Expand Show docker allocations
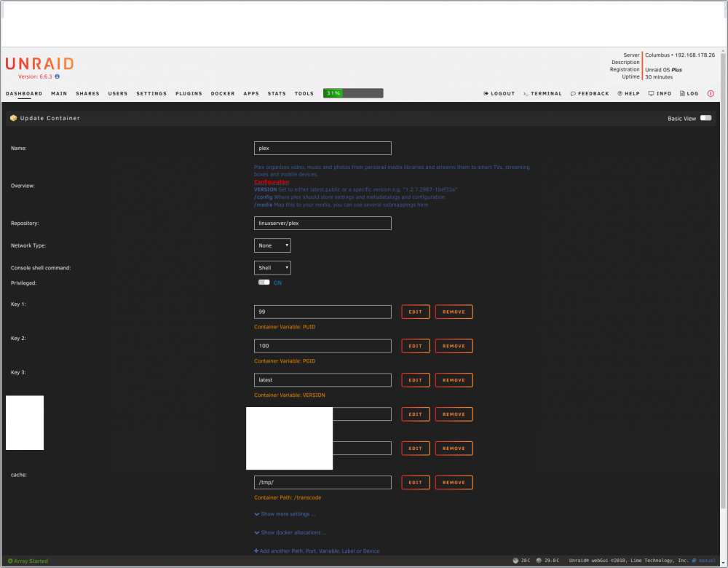 (x=290, y=533)
